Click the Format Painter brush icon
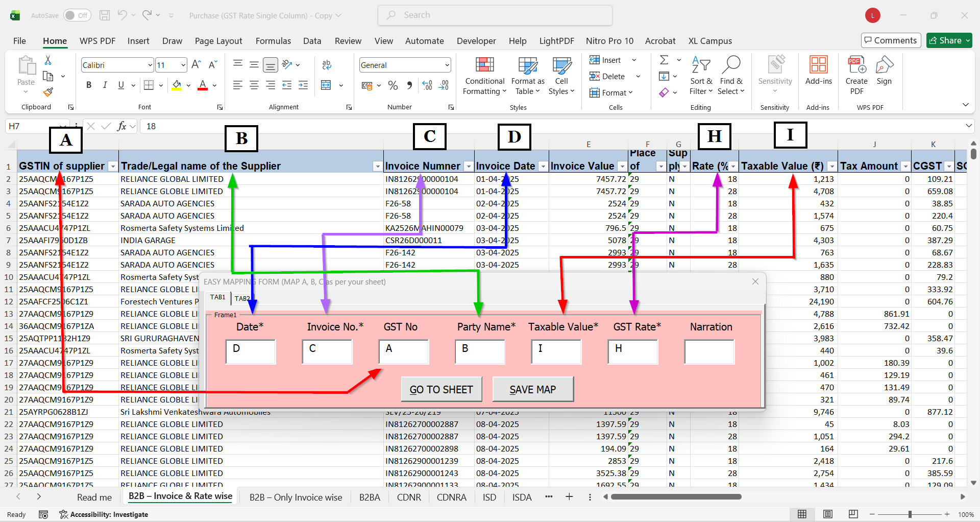Viewport: 980px width, 522px height. (x=48, y=92)
